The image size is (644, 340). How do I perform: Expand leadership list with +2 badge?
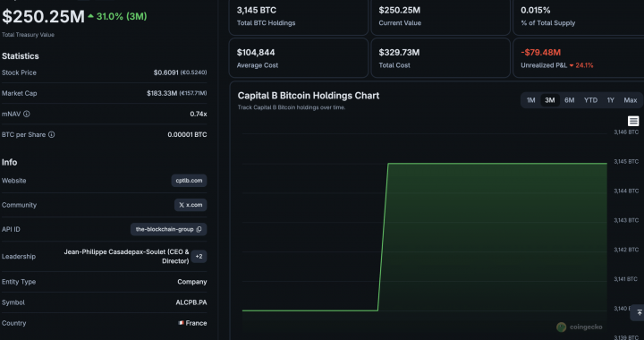[x=199, y=256]
